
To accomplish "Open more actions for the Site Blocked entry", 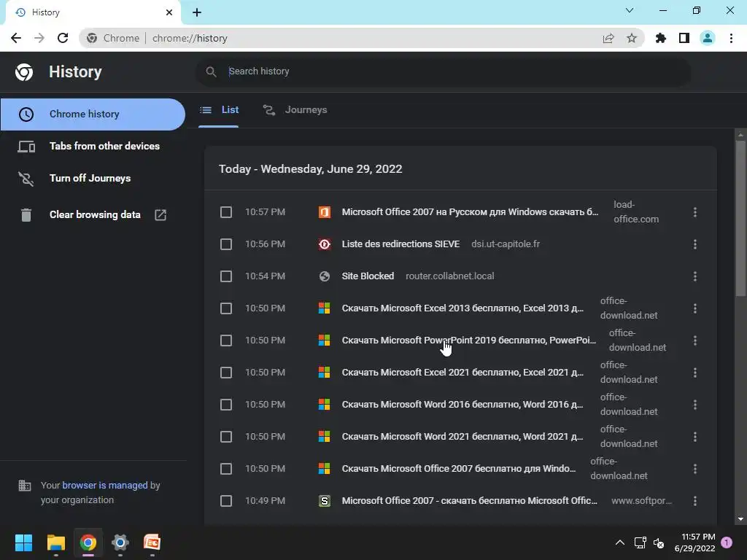I will (x=695, y=276).
